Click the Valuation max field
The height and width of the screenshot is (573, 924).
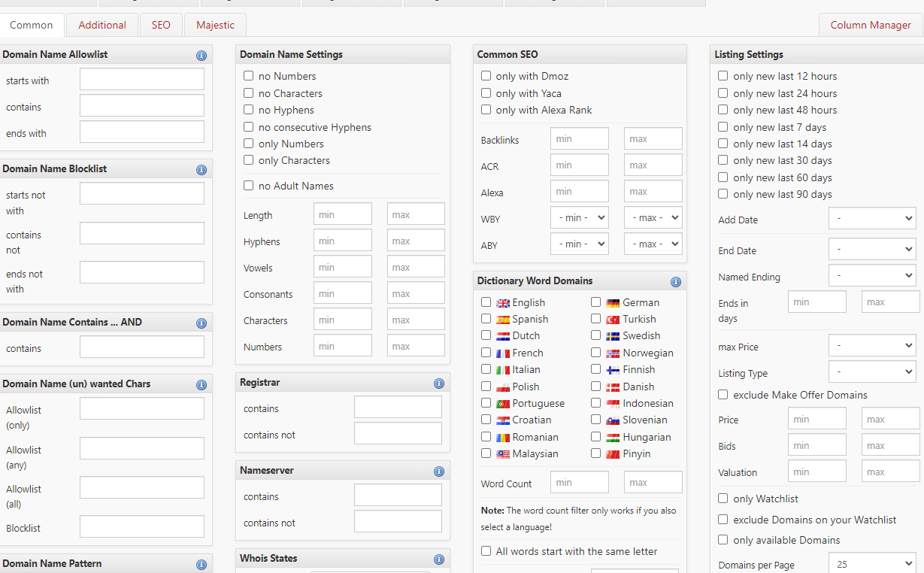click(x=891, y=471)
